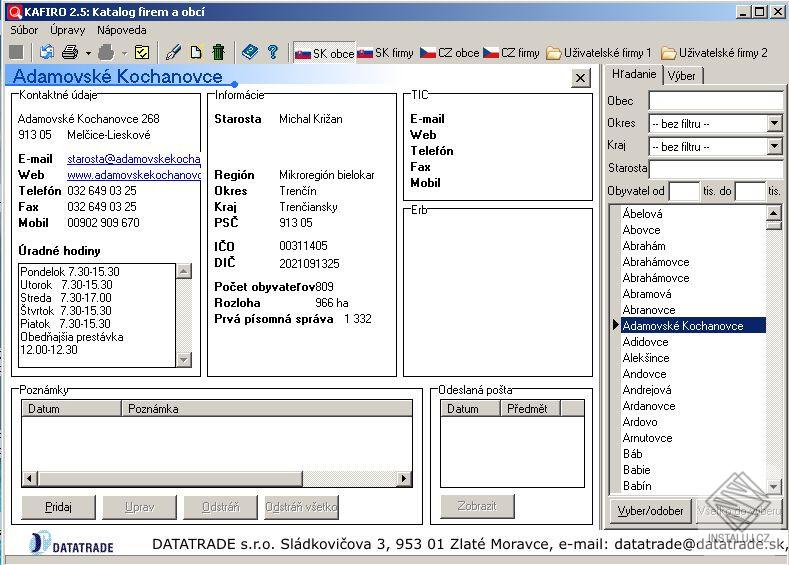
Task: Open the help book icon
Action: [x=249, y=52]
